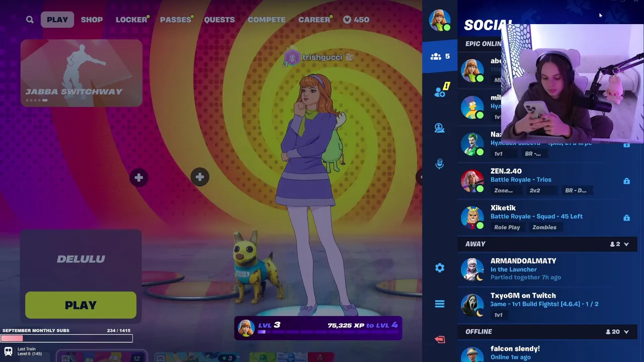This screenshot has height=362, width=644.
Task: Go to the PASSES tab
Action: pyautogui.click(x=176, y=20)
